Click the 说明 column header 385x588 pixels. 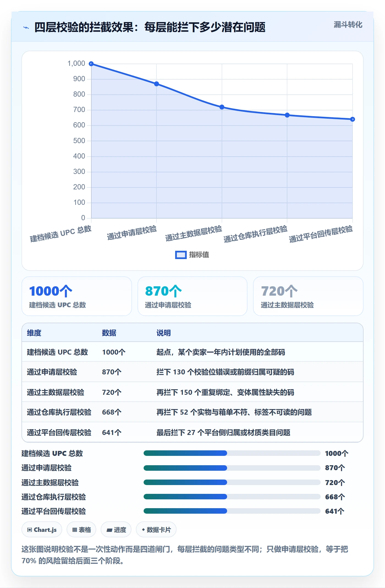pyautogui.click(x=164, y=333)
